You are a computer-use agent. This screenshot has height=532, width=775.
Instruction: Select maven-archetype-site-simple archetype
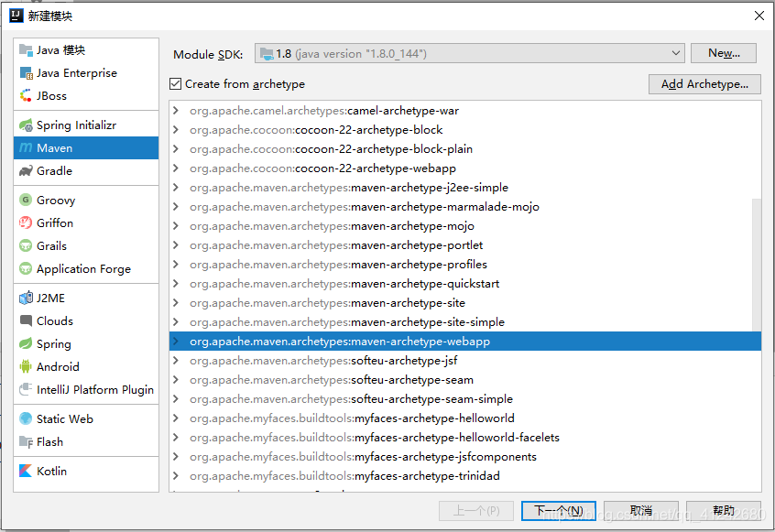(x=464, y=322)
